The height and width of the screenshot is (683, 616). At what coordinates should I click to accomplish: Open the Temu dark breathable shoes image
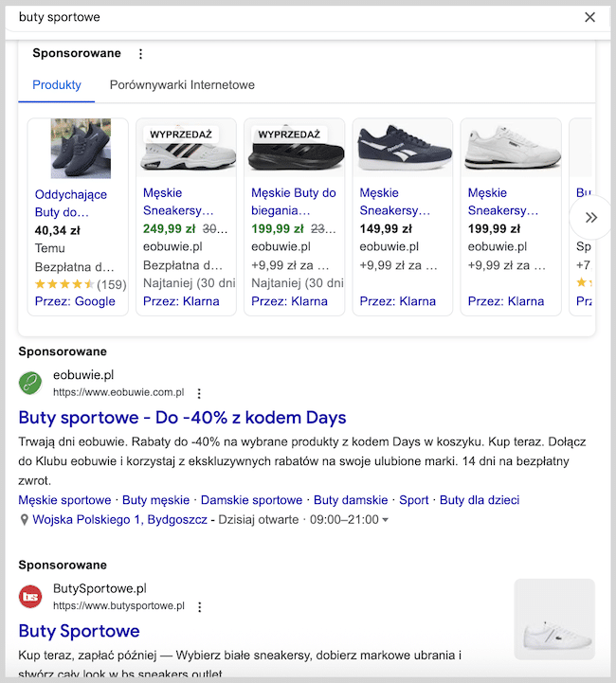click(81, 148)
